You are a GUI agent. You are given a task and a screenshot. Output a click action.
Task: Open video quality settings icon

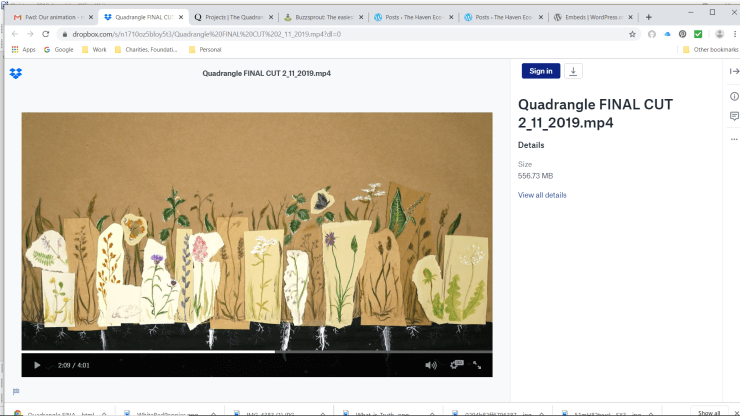click(x=456, y=366)
